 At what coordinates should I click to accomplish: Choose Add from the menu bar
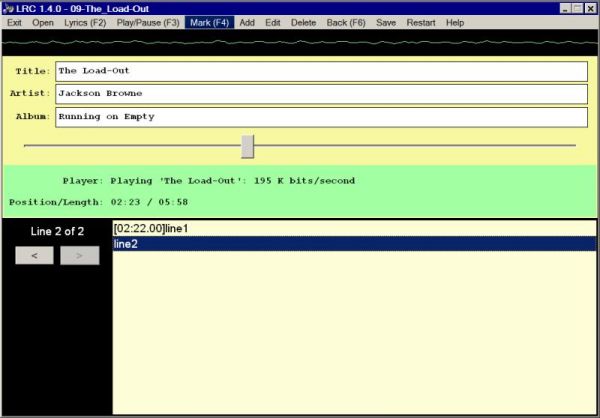[x=247, y=23]
